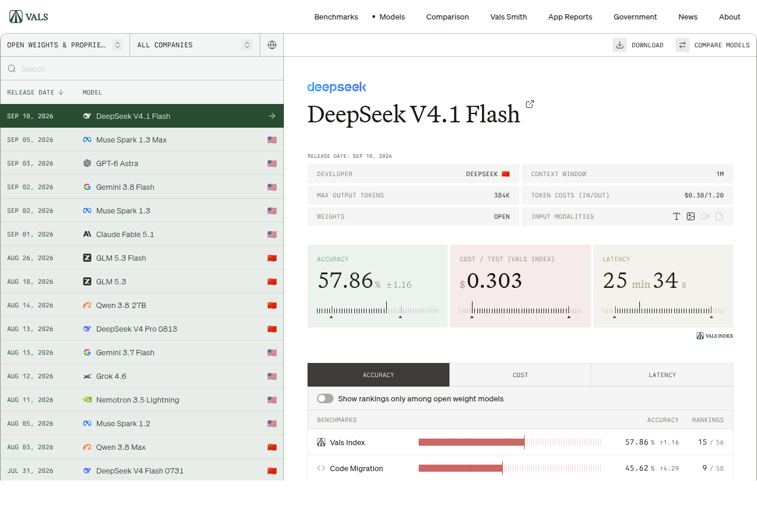This screenshot has height=532, width=757.
Task: Click the Qwen 3.8 27B model icon
Action: [87, 305]
